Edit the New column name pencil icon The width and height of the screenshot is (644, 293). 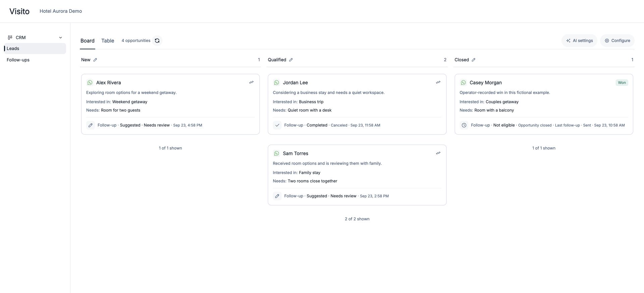click(x=95, y=60)
